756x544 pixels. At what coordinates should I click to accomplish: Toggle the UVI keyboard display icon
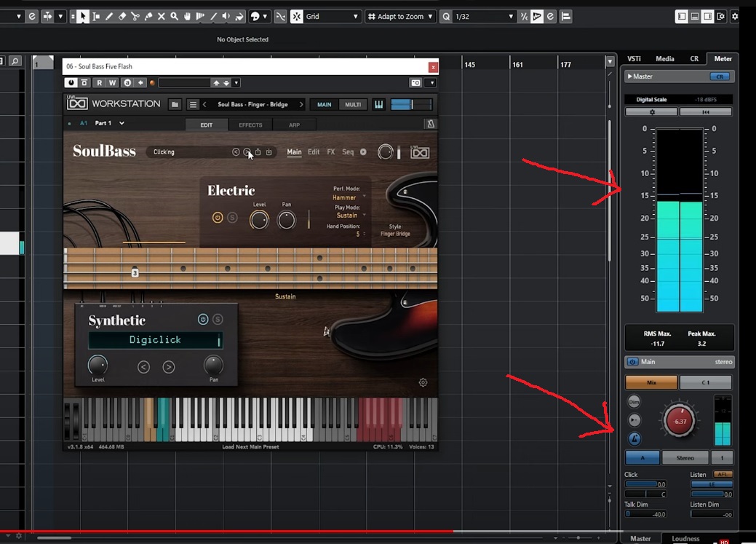(379, 104)
